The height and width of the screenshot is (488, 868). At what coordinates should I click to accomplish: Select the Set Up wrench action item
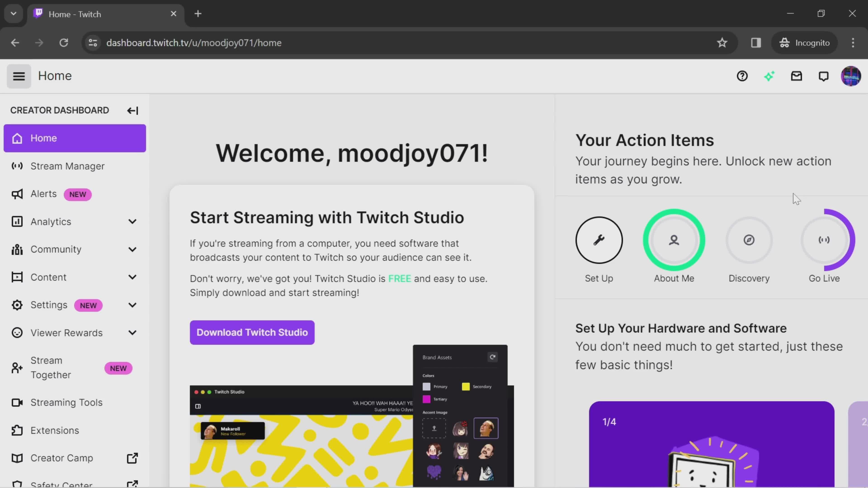point(599,240)
